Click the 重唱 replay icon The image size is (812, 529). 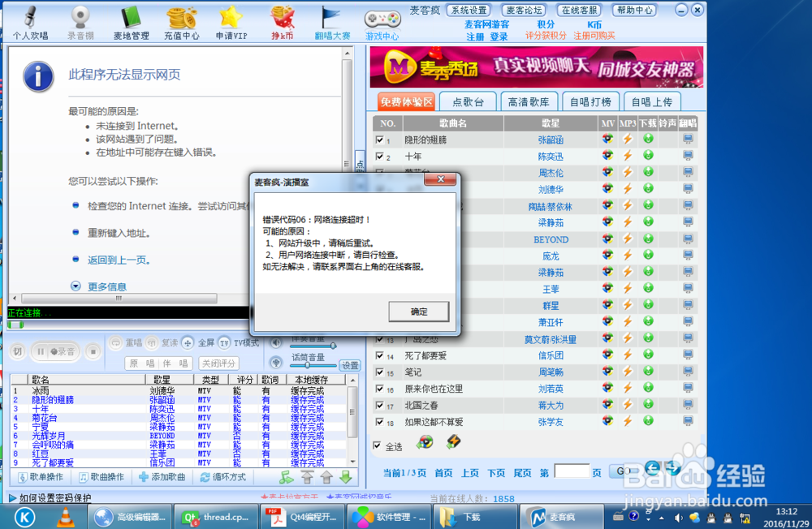(x=116, y=342)
